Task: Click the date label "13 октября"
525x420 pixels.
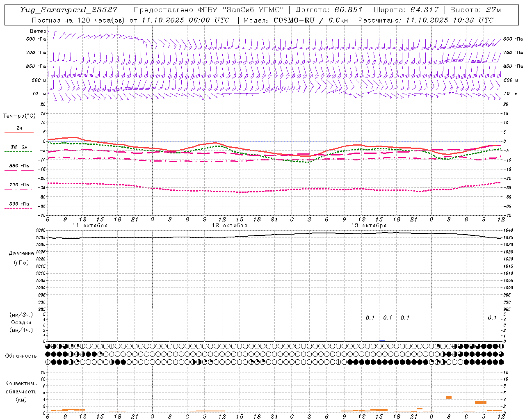Action: click(369, 226)
